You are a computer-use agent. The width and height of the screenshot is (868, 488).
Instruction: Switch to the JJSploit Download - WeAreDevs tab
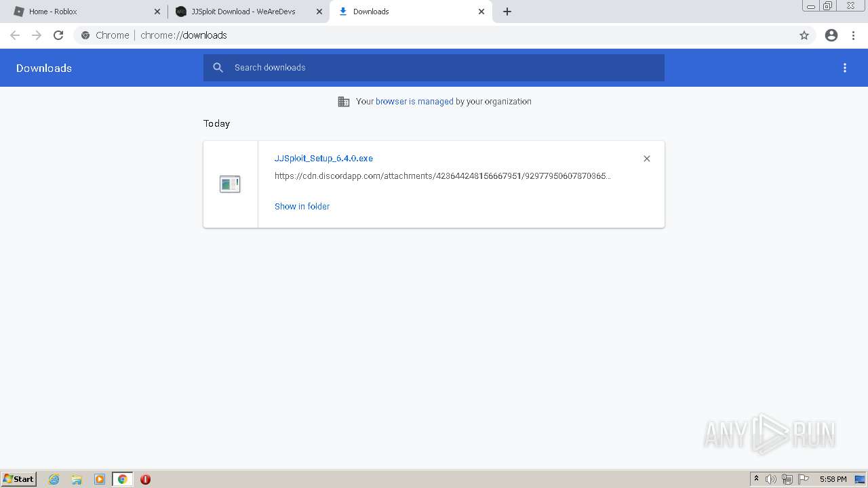[248, 12]
